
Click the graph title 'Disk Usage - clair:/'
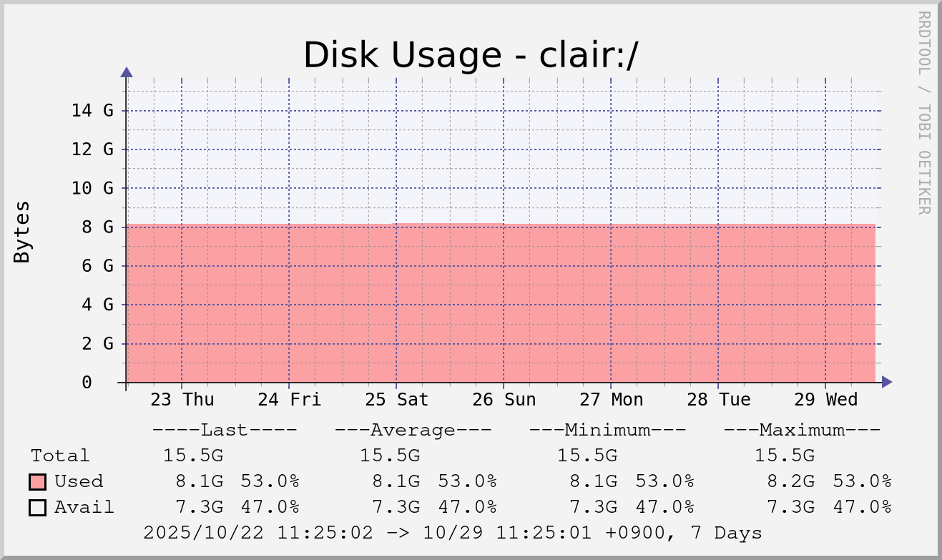pyautogui.click(x=470, y=55)
